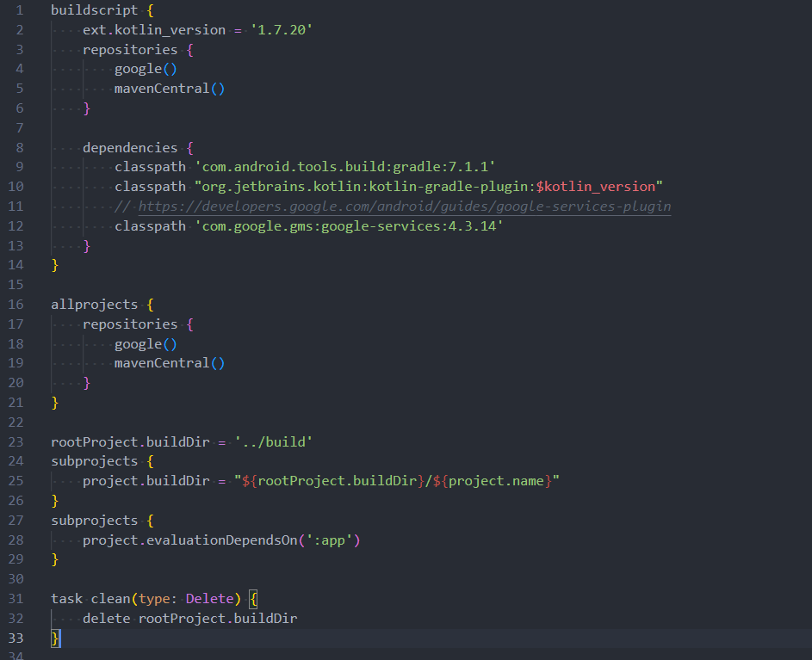The width and height of the screenshot is (812, 660).
Task: Click 'ext.kotlin_version' text
Action: click(154, 30)
